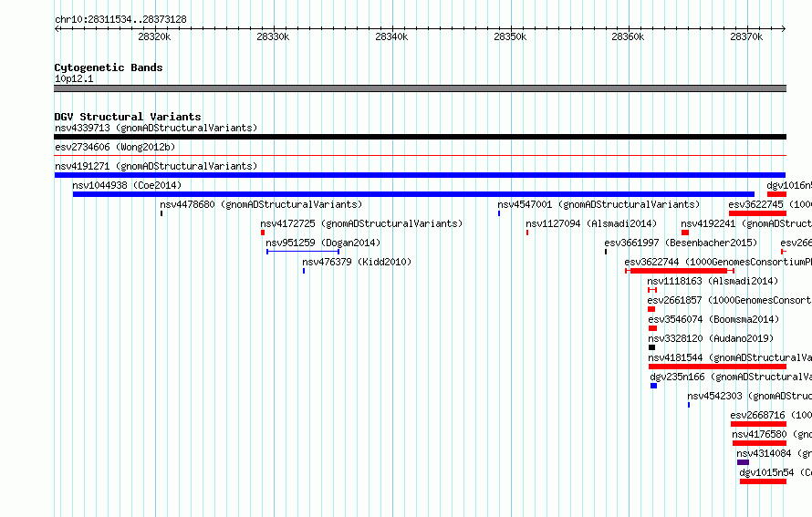Click the esv2668716 red bar
812x517 pixels.
(x=759, y=424)
